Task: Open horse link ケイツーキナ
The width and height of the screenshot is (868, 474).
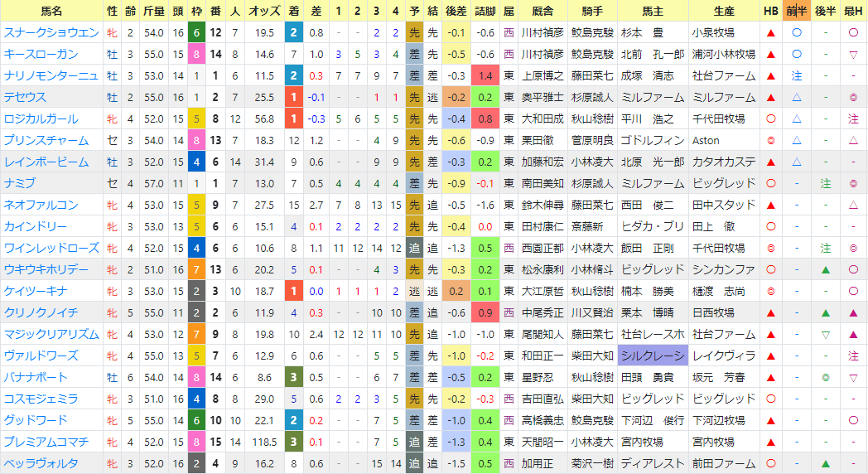Action: click(x=36, y=291)
